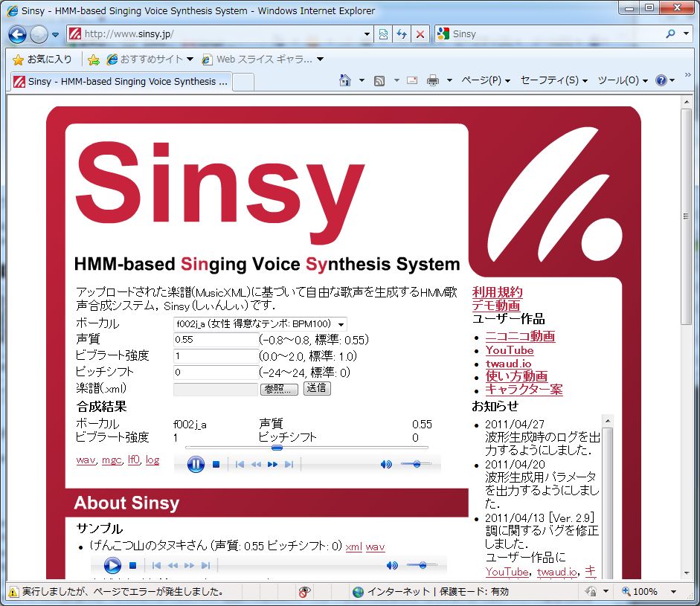Open the search provider dropdown arrow

(686, 34)
